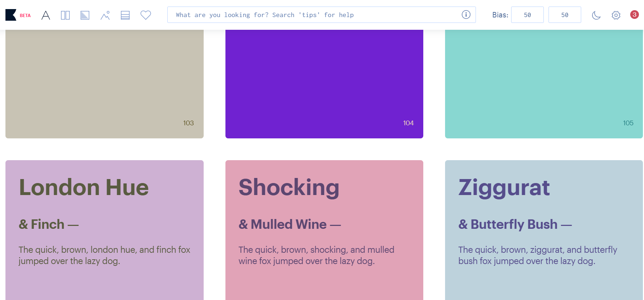644x300 pixels.
Task: Click the info icon in the search bar
Action: click(466, 15)
